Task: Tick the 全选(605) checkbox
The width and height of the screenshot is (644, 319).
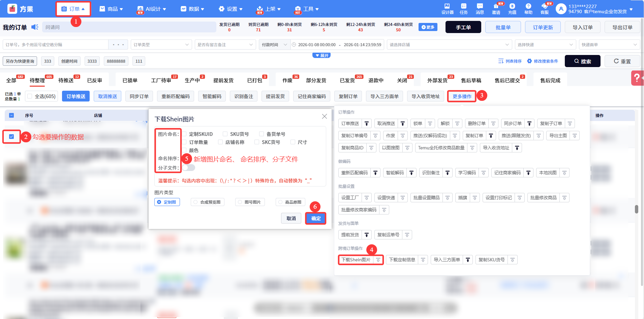Action: tap(30, 96)
